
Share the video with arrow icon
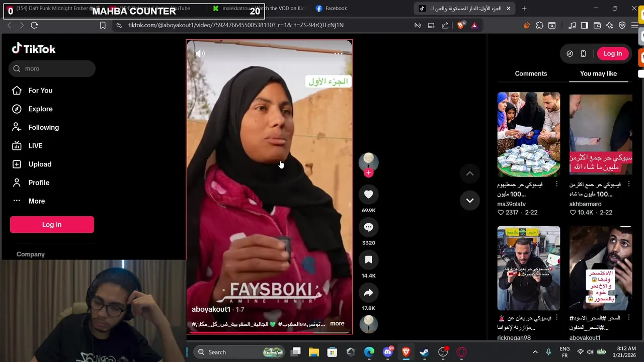(x=368, y=293)
